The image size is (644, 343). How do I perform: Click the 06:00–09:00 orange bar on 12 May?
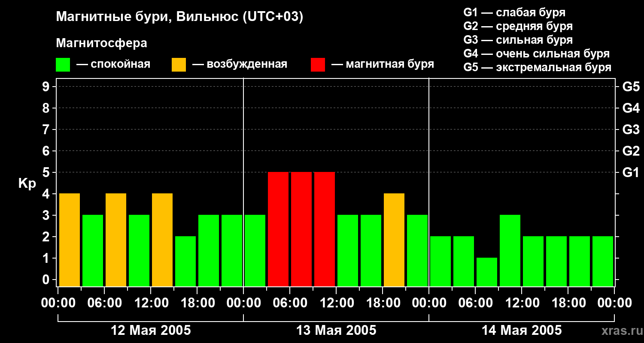[116, 240]
